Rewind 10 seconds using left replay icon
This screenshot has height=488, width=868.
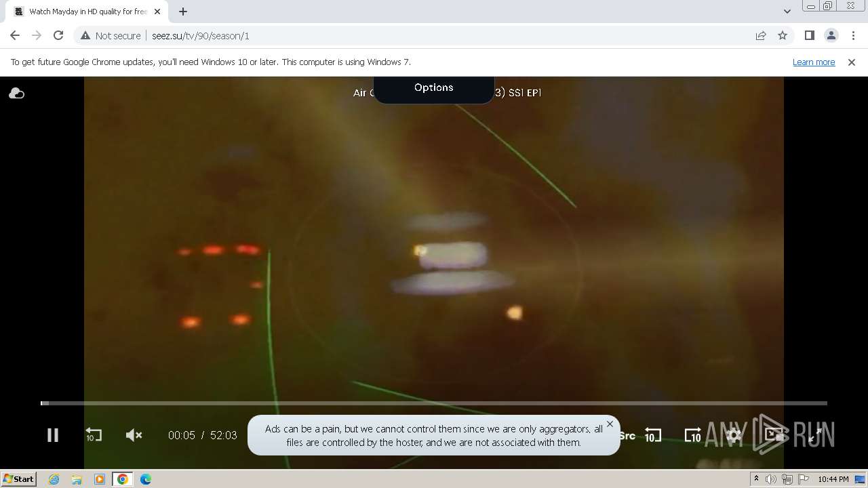[x=94, y=435]
